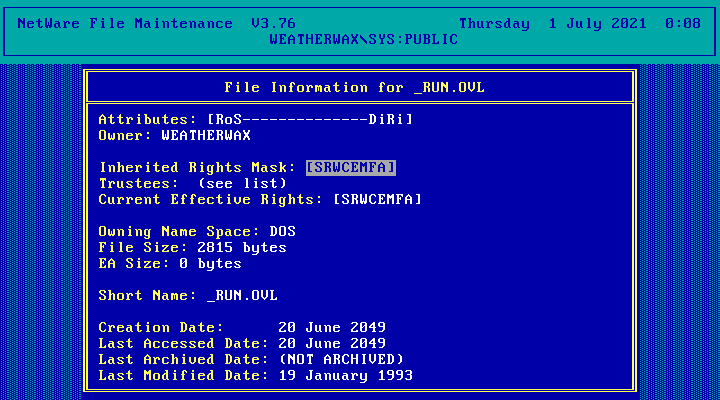720x400 pixels.
Task: Click the Owner WEATHERWAX field
Action: [x=205, y=135]
